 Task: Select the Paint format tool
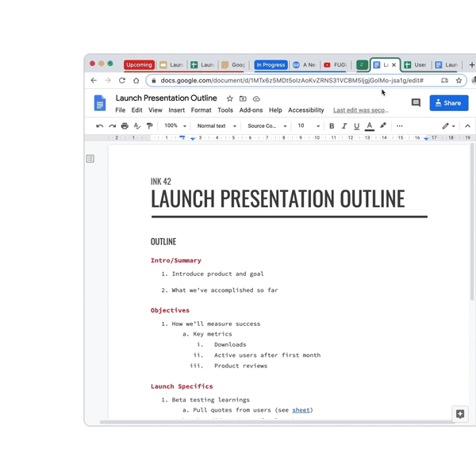[x=149, y=126]
